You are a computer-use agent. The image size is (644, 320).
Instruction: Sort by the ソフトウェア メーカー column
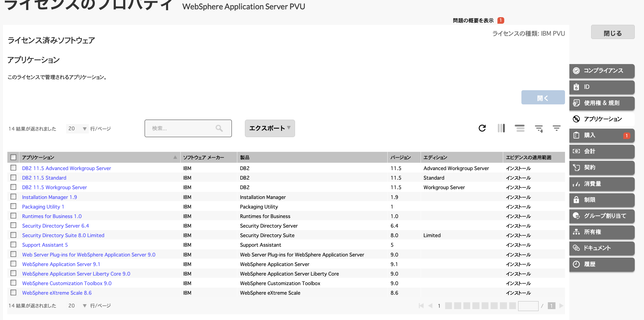[209, 157]
